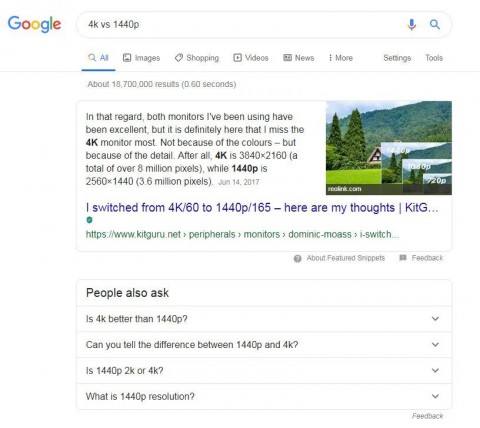Expand "What is 1440p resolution?" question

click(x=264, y=396)
